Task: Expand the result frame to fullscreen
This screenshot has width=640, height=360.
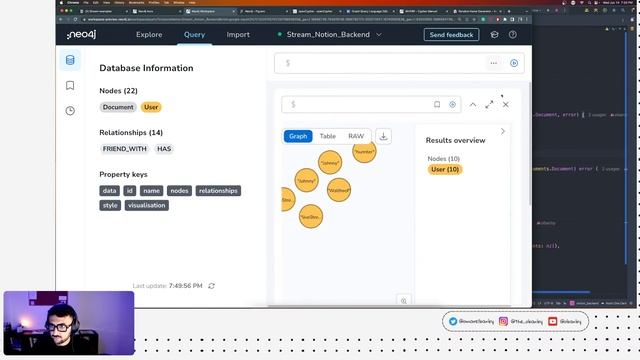Action: click(489, 104)
